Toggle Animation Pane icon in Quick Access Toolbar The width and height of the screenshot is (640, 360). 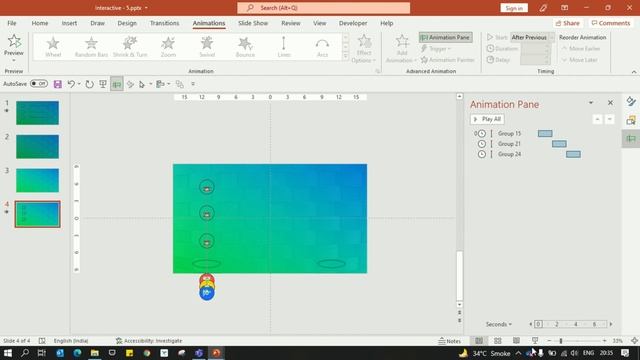click(117, 84)
